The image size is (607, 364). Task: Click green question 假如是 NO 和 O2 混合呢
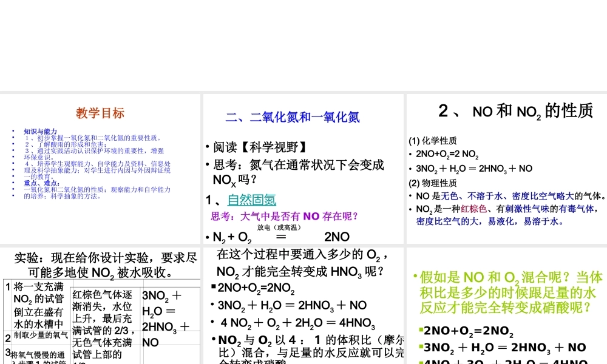coord(511,292)
